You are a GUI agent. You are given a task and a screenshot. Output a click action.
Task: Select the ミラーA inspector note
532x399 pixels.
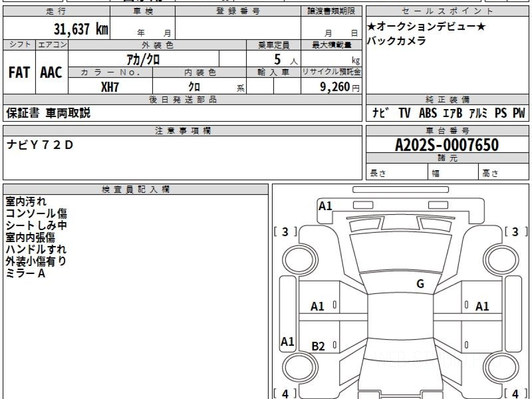25,274
